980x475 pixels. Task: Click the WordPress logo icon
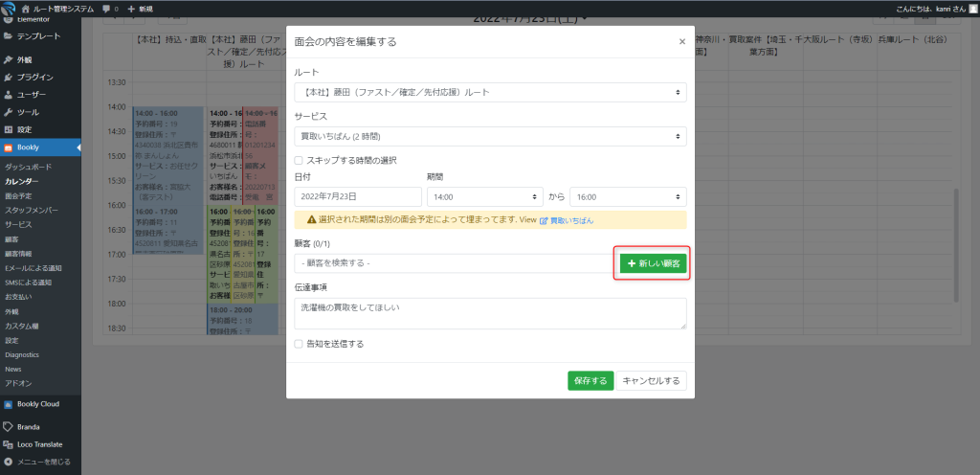coord(8,8)
